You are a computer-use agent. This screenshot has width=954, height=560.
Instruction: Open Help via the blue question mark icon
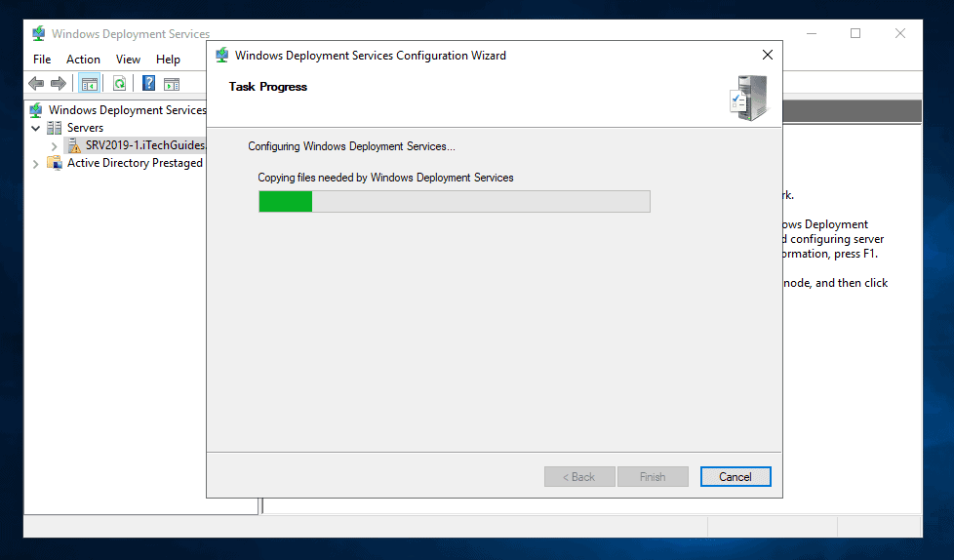pyautogui.click(x=149, y=84)
